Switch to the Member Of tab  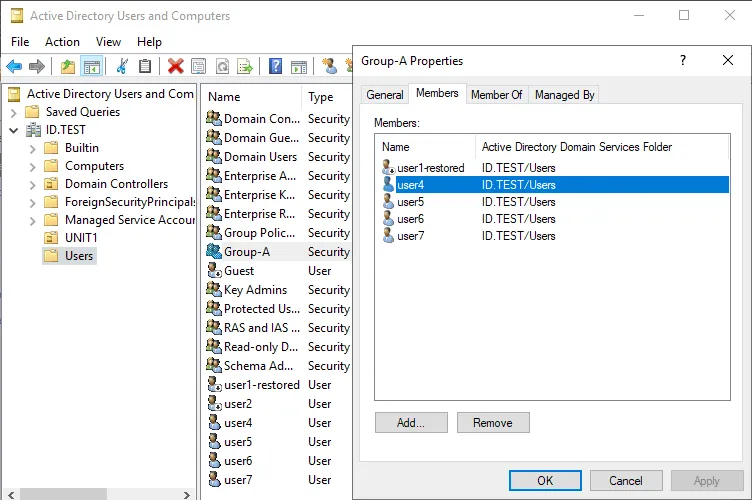click(497, 95)
